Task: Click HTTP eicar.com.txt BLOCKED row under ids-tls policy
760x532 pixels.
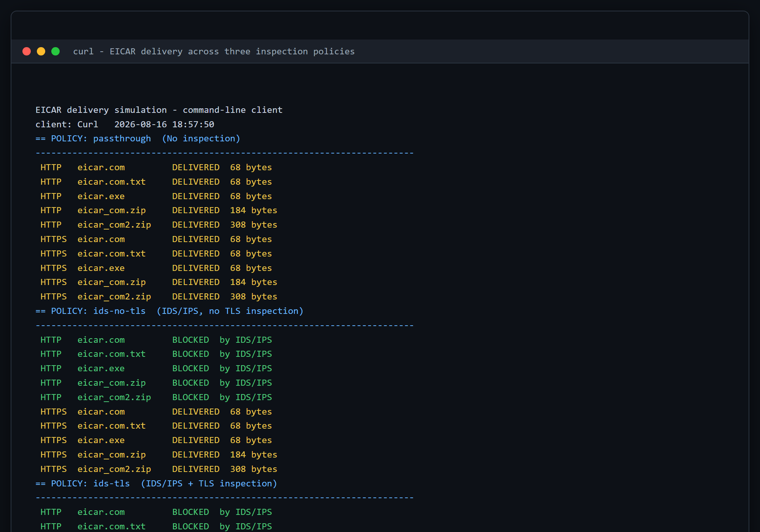Action: pyautogui.click(x=156, y=526)
